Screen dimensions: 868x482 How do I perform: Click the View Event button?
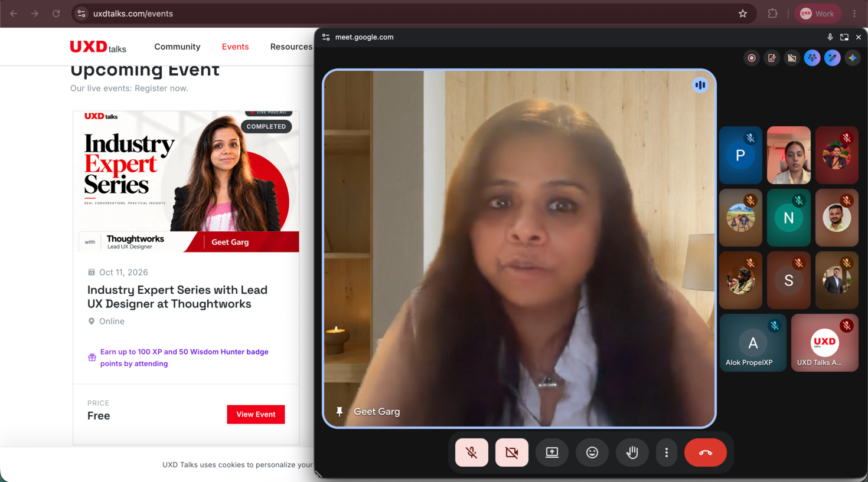pyautogui.click(x=256, y=414)
